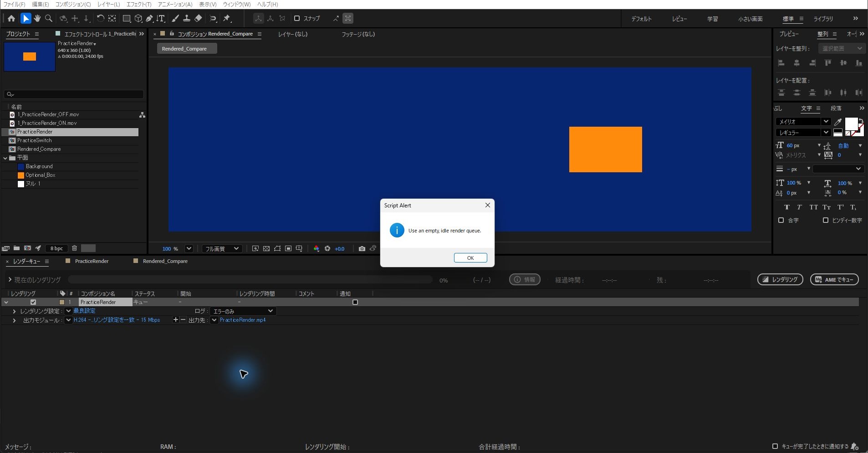Open the エフェクト menu
Viewport: 868px width, 453px height.
139,4
